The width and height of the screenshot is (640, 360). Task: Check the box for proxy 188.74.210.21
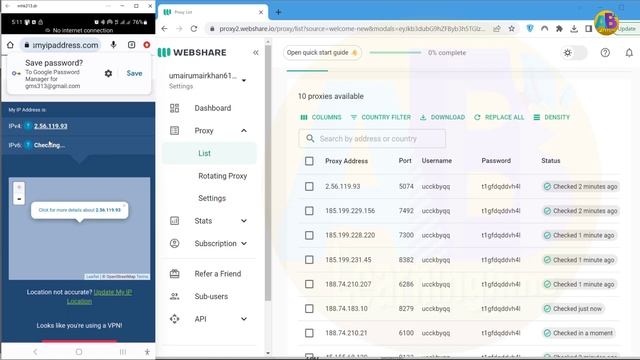[309, 333]
